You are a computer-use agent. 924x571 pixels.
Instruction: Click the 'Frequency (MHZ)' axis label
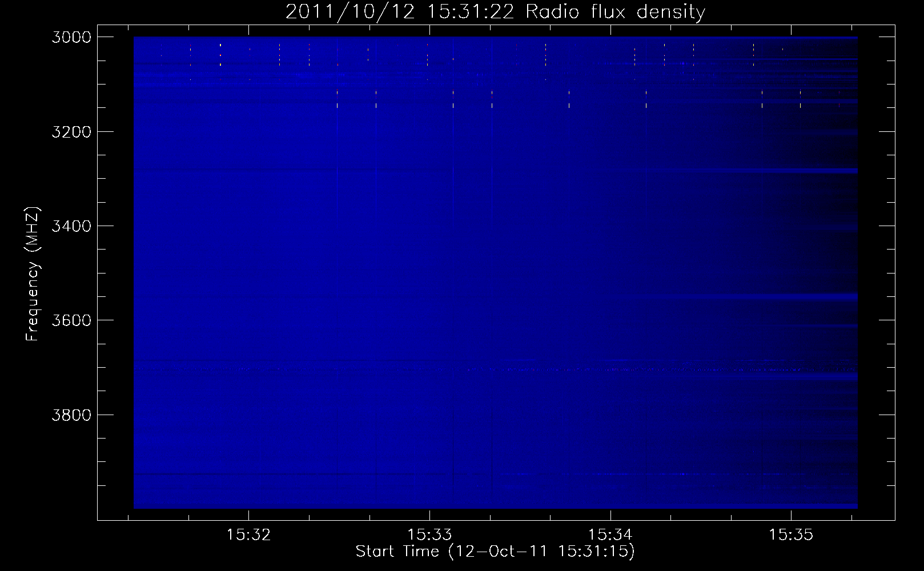coord(32,274)
